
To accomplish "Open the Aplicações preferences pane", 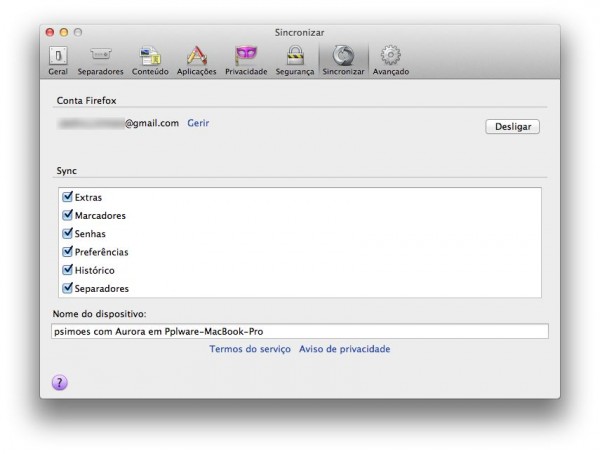I will click(196, 60).
